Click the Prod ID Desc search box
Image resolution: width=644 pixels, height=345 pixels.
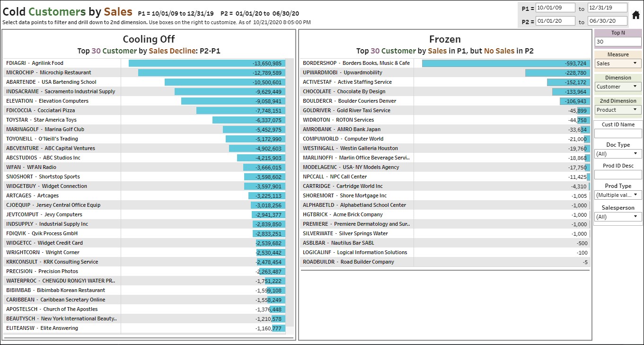pos(618,175)
